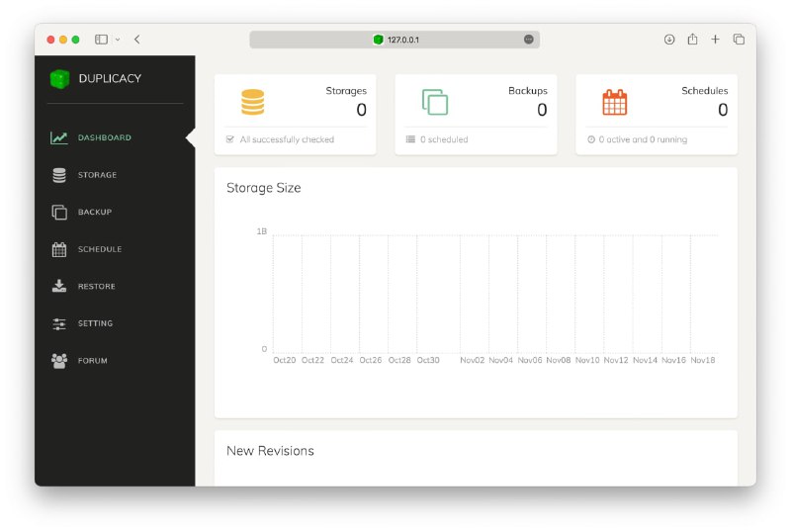This screenshot has width=791, height=532.
Task: Click the Storage database icon in sidebar
Action: coord(59,175)
